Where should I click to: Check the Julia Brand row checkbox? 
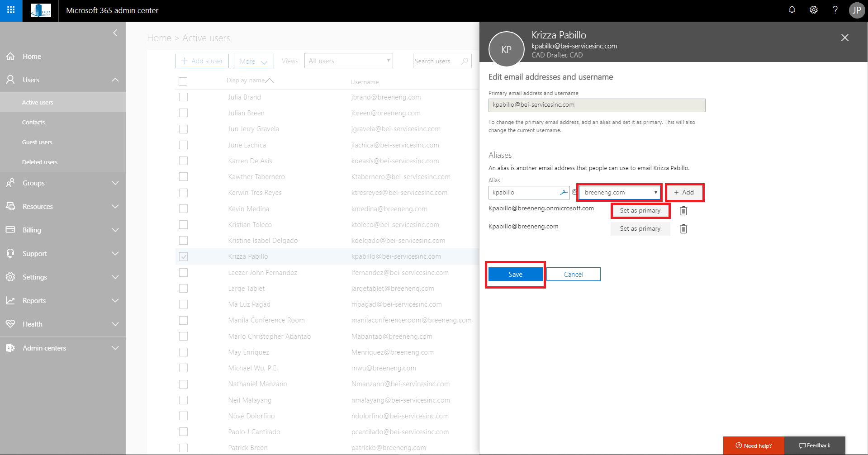(x=183, y=97)
